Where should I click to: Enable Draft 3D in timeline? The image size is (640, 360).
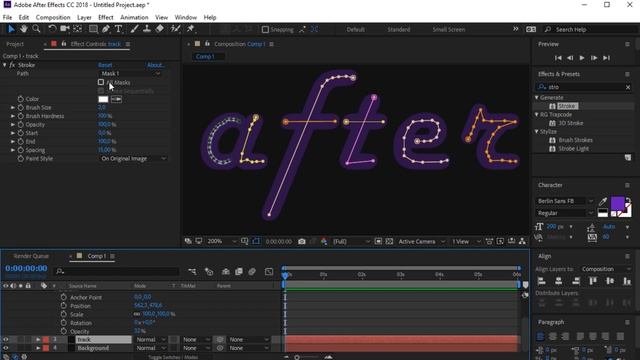209,271
